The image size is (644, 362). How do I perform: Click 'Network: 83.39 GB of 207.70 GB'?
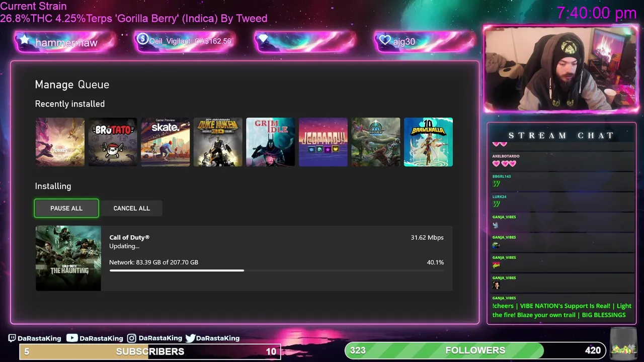click(x=153, y=262)
